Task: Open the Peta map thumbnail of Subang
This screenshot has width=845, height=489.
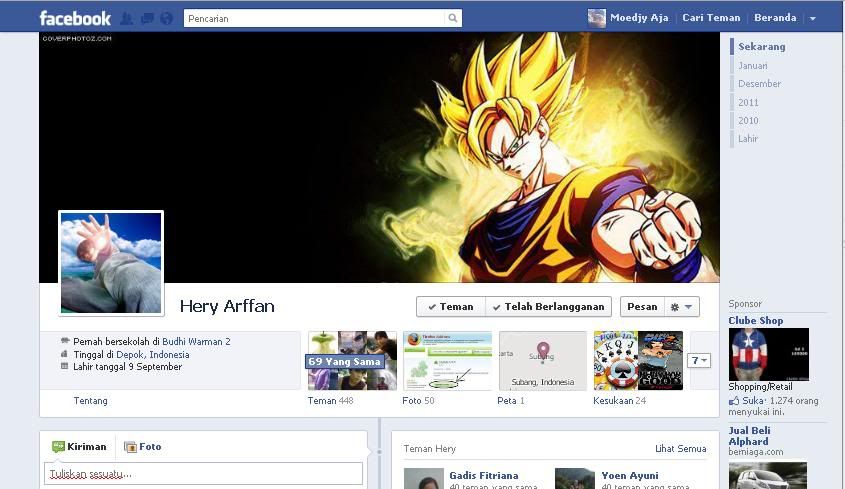Action: tap(542, 360)
